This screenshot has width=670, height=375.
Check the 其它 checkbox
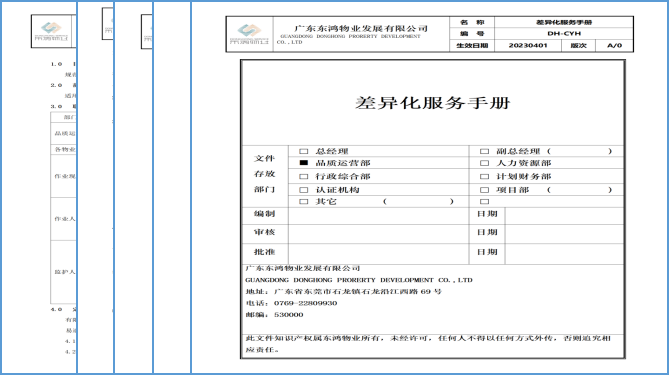tap(303, 202)
